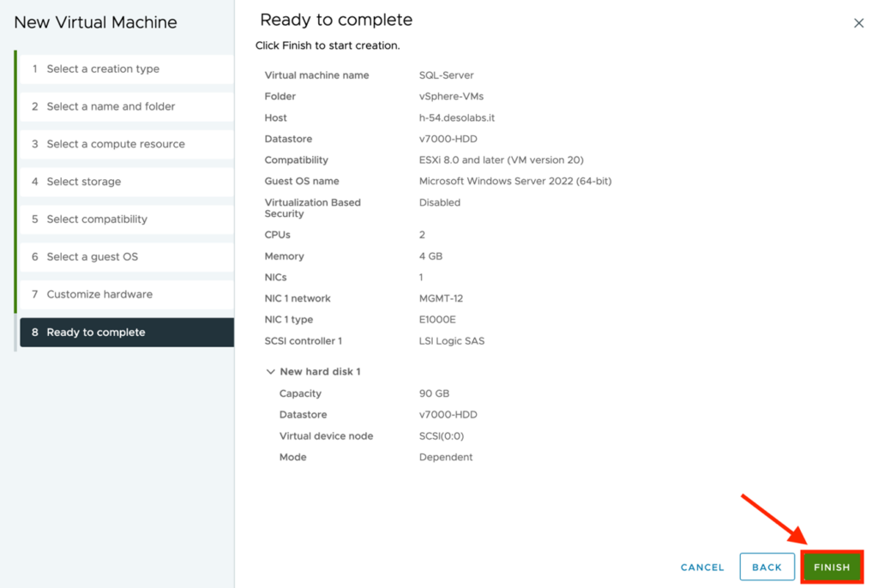Go to step 1 Select a creation type
This screenshot has height=588, width=878.
click(x=103, y=69)
